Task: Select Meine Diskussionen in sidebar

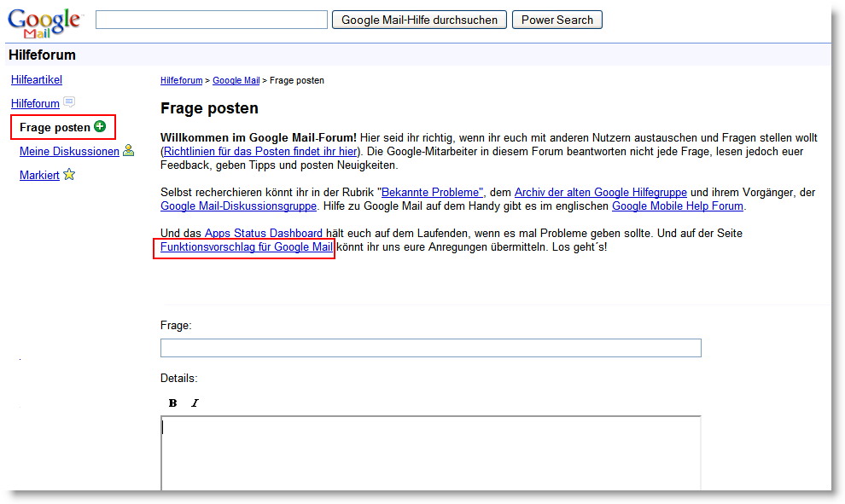Action: [x=69, y=151]
